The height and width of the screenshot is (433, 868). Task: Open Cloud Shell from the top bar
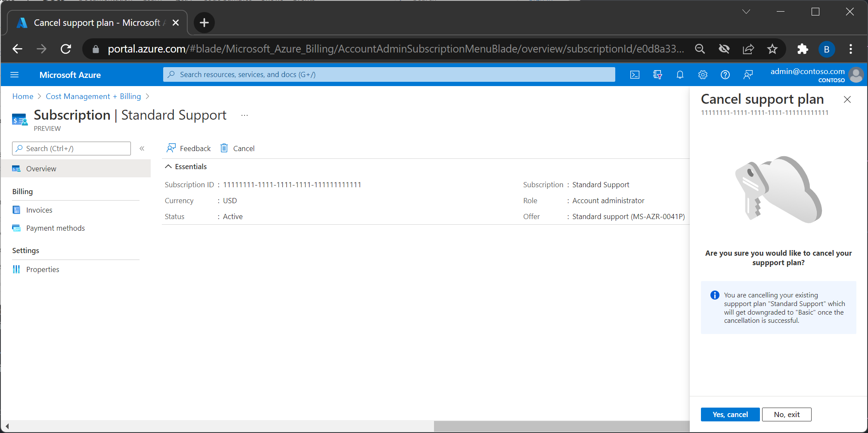pyautogui.click(x=635, y=75)
